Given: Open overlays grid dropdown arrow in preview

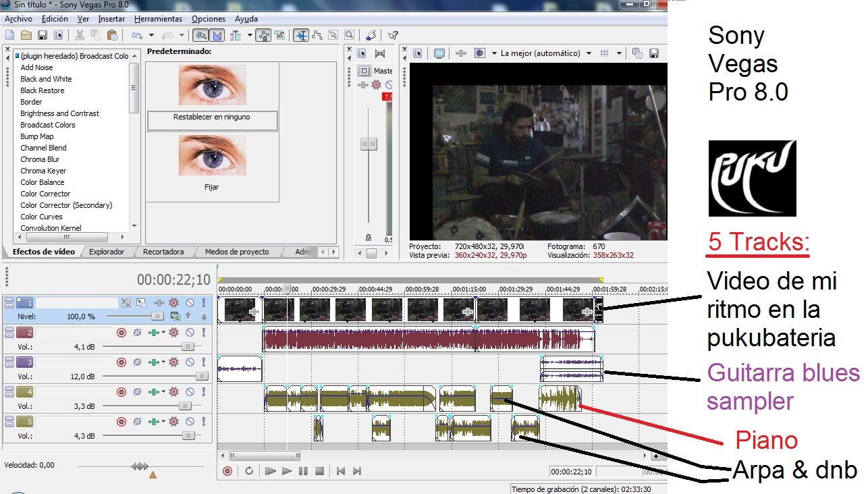Looking at the screenshot, I should coord(618,53).
